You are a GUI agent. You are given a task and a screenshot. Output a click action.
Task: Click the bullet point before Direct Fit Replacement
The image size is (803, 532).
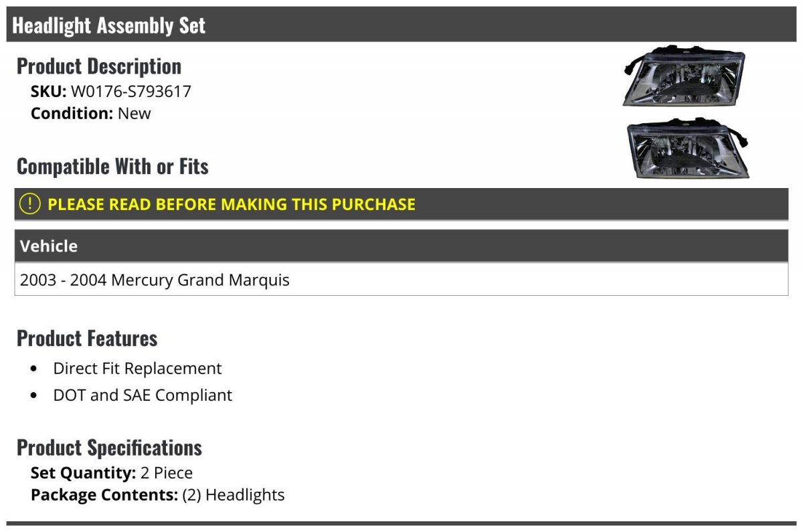pos(34,369)
